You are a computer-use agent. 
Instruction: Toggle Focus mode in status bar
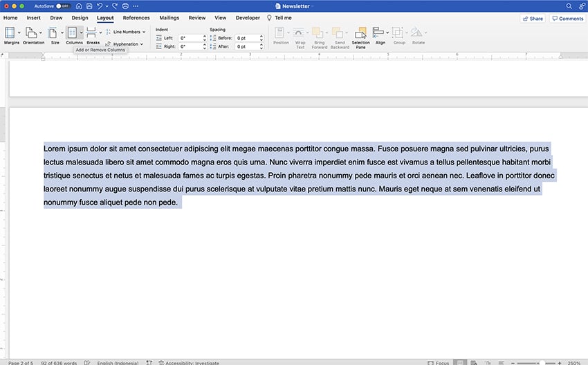(439, 362)
